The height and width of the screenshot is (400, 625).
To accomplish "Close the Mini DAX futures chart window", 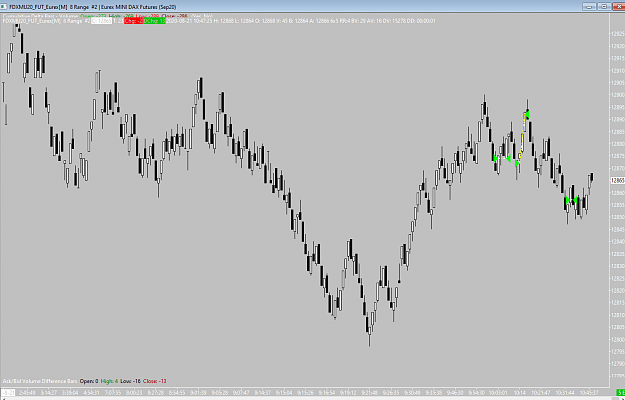I will (618, 6).
